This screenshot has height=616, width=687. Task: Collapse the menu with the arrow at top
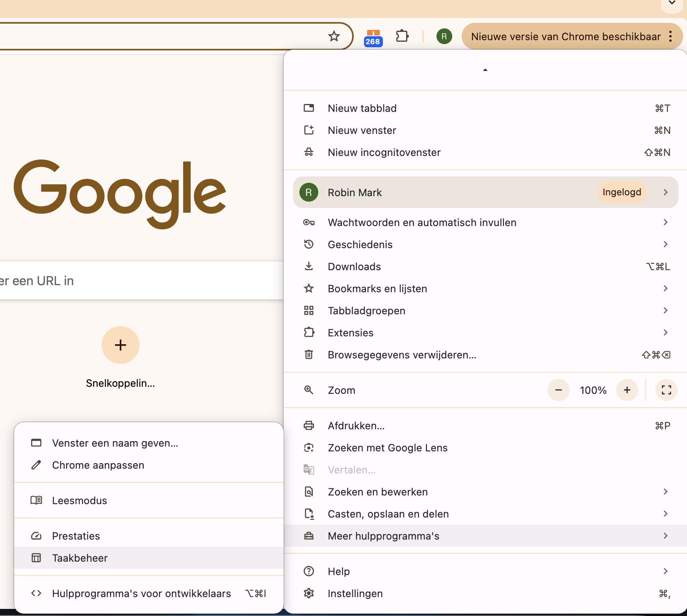click(x=485, y=69)
